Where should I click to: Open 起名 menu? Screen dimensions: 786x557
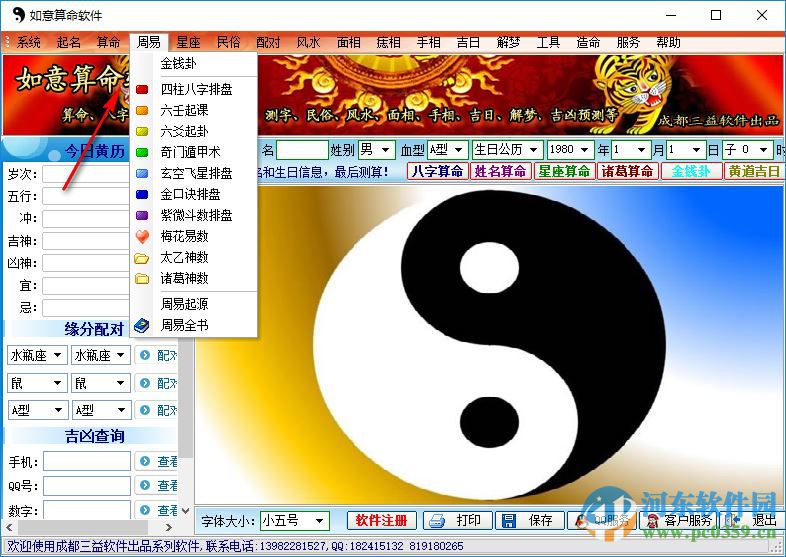(x=69, y=42)
